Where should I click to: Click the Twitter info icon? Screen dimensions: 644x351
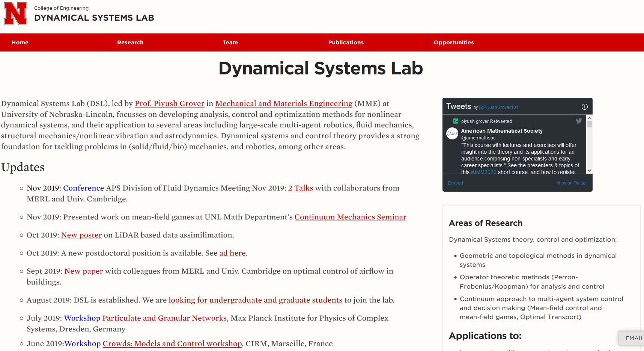[x=584, y=107]
